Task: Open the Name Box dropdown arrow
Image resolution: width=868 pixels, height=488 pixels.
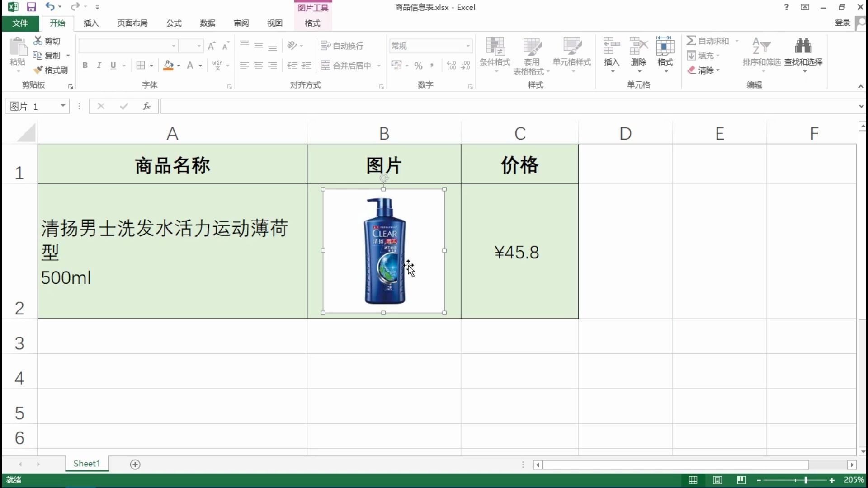Action: pyautogui.click(x=63, y=106)
